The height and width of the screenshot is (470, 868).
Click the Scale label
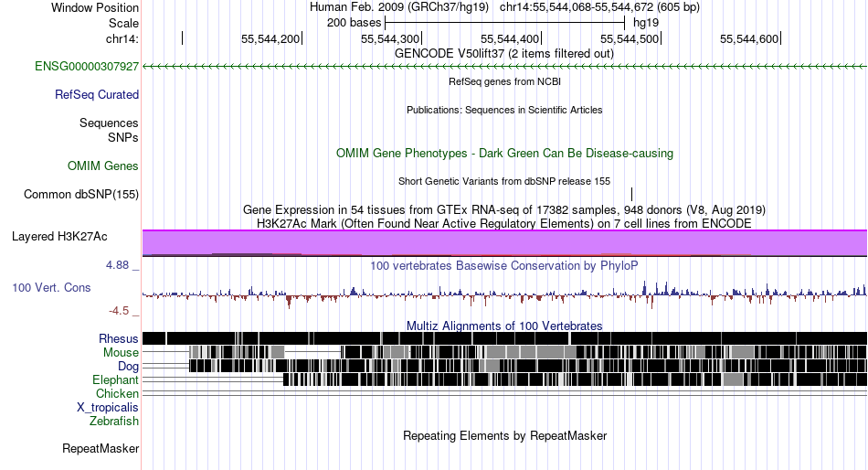click(123, 23)
